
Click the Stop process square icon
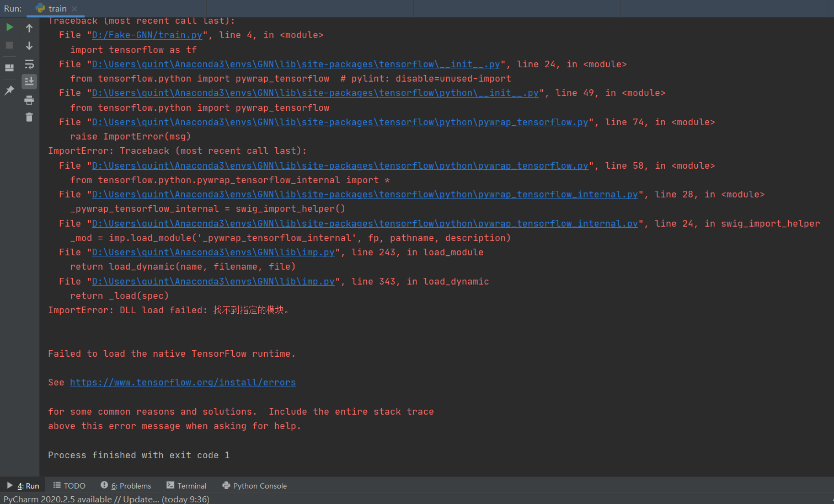pyautogui.click(x=9, y=45)
